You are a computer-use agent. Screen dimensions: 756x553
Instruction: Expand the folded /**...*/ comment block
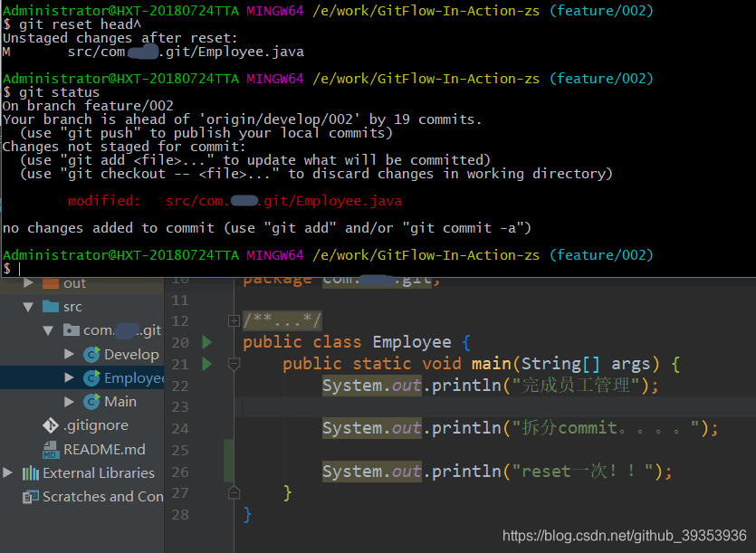point(234,320)
